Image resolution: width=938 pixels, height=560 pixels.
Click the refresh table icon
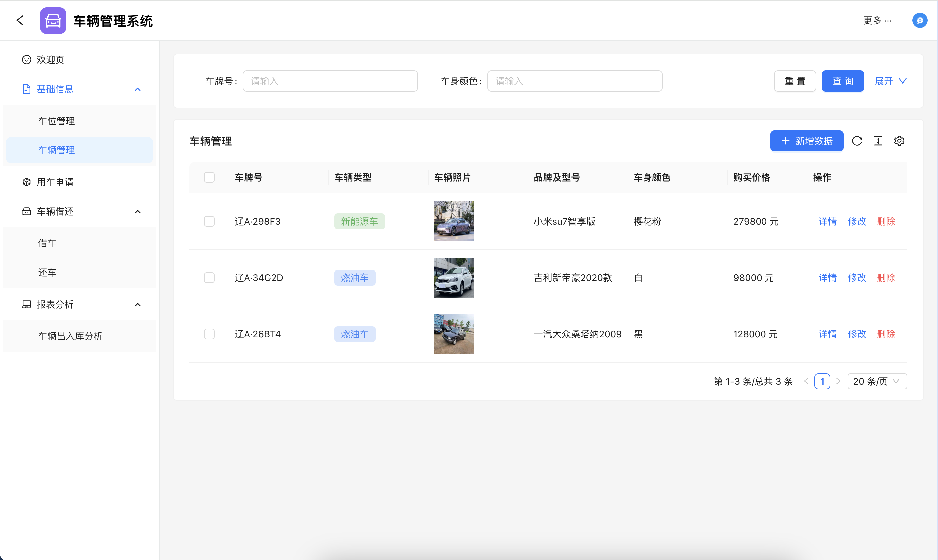pyautogui.click(x=857, y=141)
